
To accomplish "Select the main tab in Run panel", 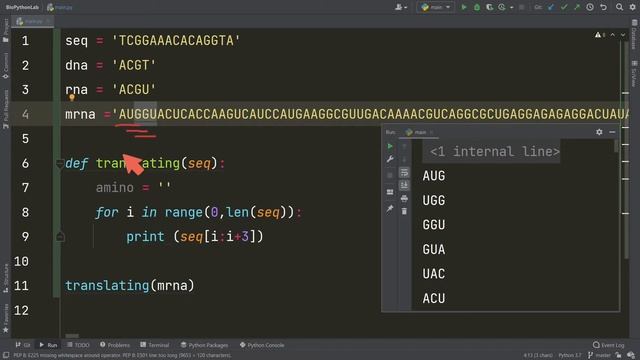I will coord(419,132).
